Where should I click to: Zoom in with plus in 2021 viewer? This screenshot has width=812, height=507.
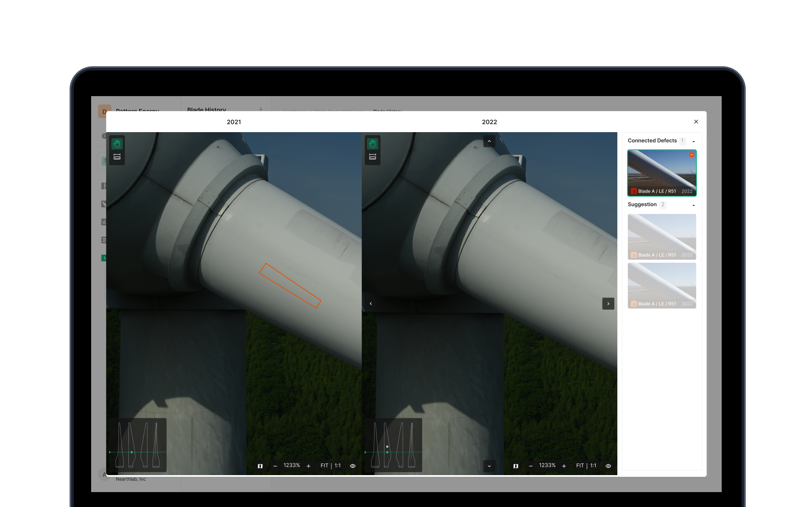tap(308, 466)
